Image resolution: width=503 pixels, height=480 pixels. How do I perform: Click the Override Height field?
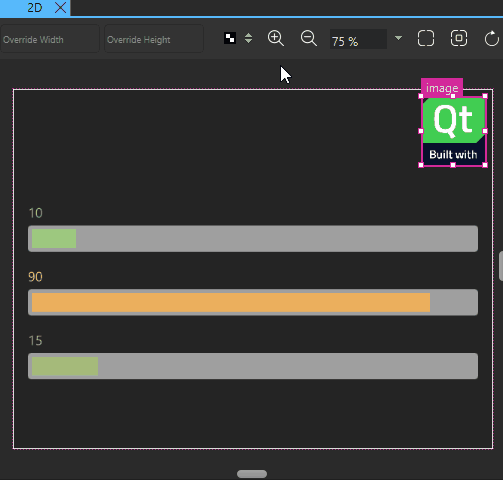click(154, 39)
